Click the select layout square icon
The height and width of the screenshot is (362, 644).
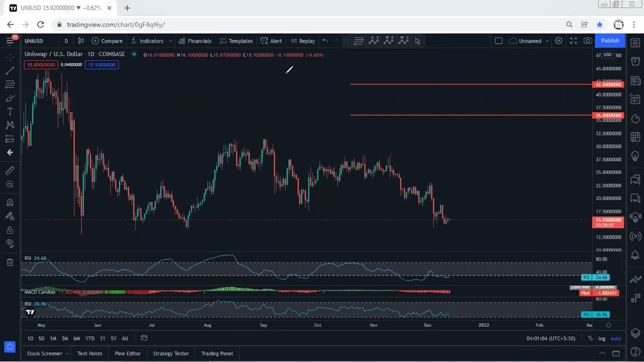499,41
